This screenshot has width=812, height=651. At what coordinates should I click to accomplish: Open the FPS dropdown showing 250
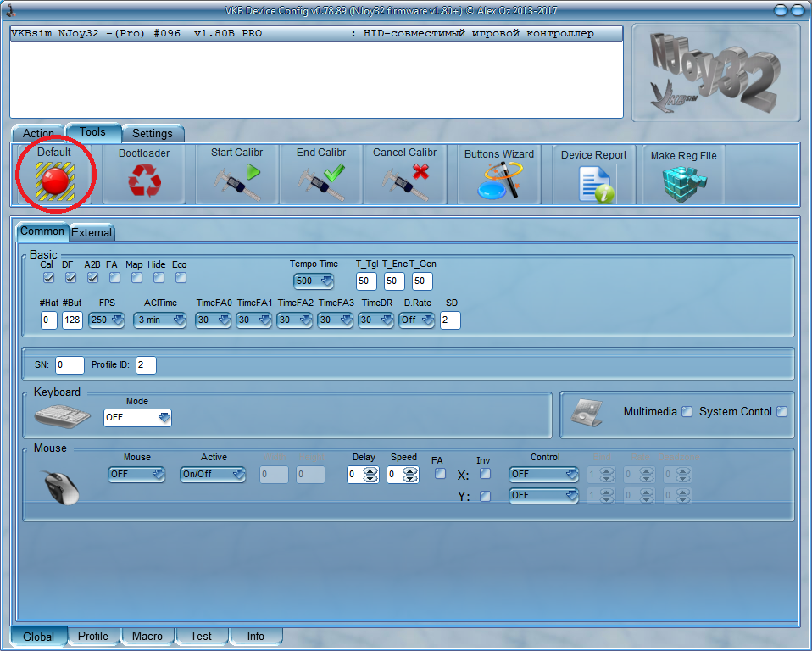pyautogui.click(x=106, y=320)
